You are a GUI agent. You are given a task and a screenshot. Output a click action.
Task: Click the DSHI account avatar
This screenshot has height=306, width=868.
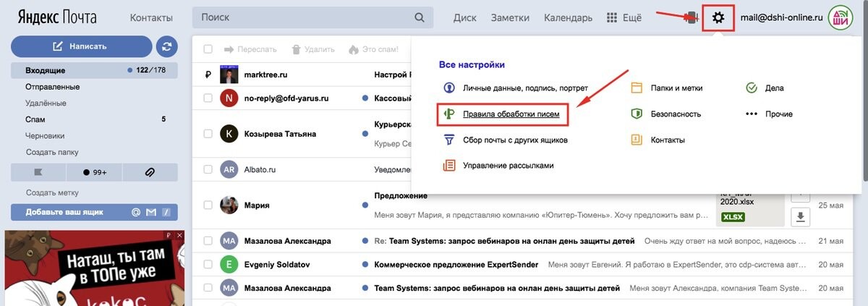pyautogui.click(x=841, y=17)
